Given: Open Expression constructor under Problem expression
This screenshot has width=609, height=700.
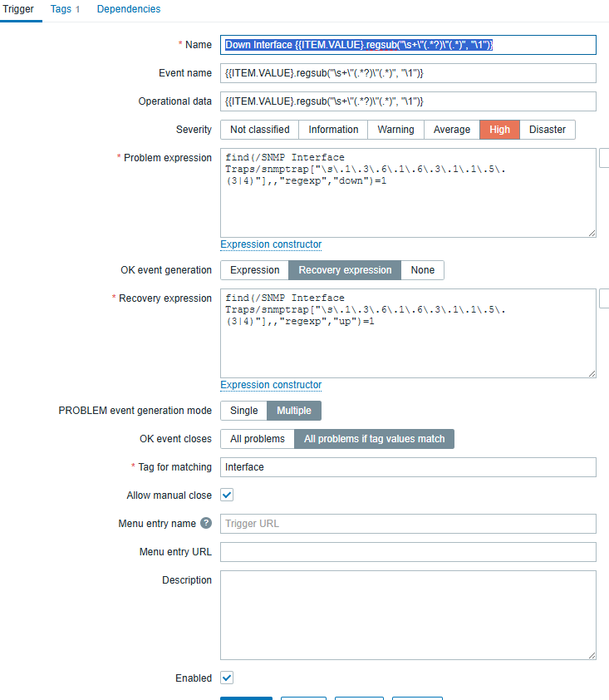Looking at the screenshot, I should (271, 244).
